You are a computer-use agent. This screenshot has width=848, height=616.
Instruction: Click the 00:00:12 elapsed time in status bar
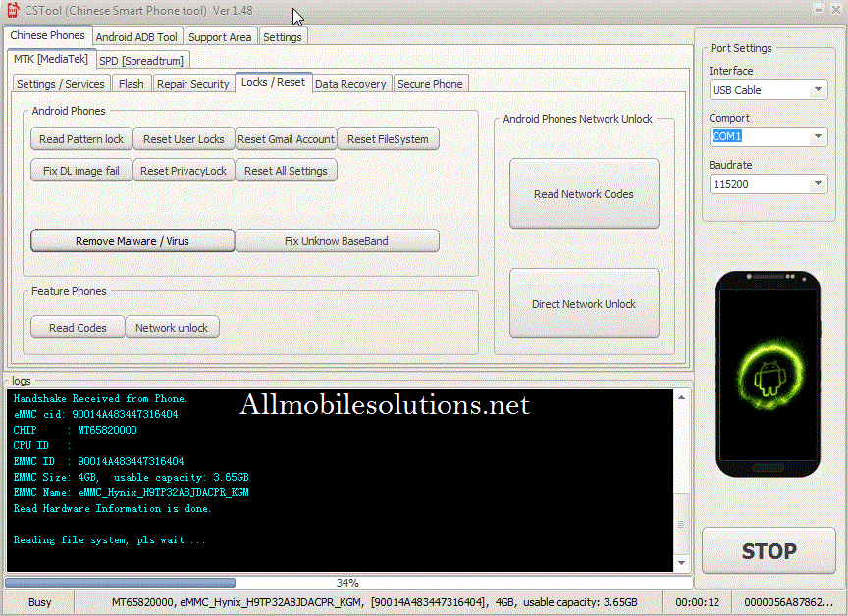pyautogui.click(x=697, y=602)
